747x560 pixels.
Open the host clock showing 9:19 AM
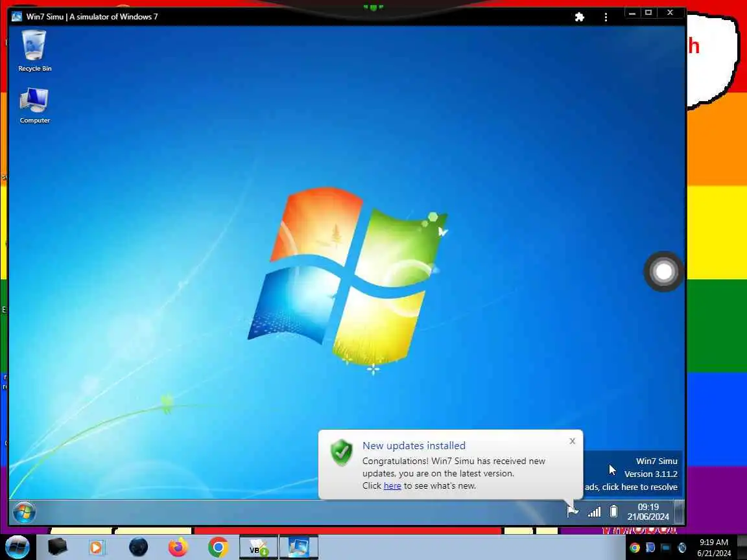click(714, 548)
